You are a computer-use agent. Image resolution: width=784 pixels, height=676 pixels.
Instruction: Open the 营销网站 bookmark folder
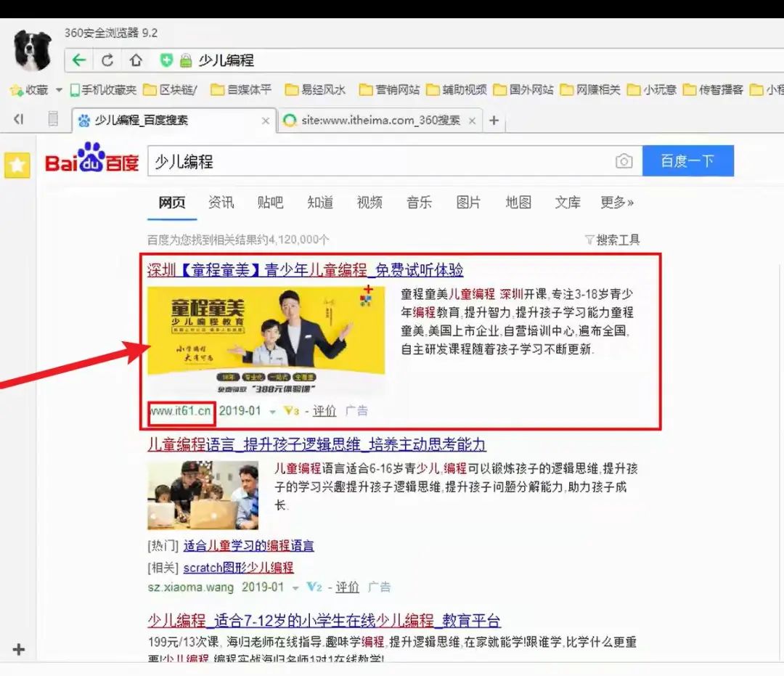coord(390,90)
